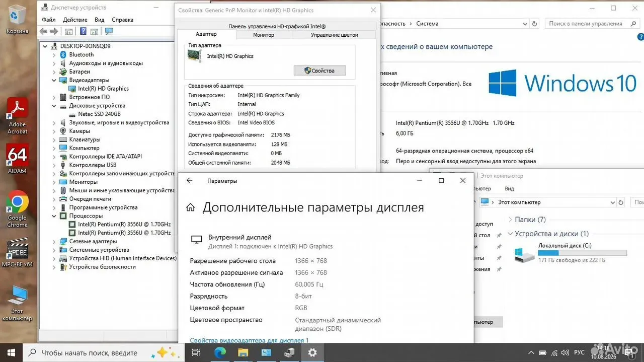Collapse the Процессоры category

pyautogui.click(x=54, y=216)
